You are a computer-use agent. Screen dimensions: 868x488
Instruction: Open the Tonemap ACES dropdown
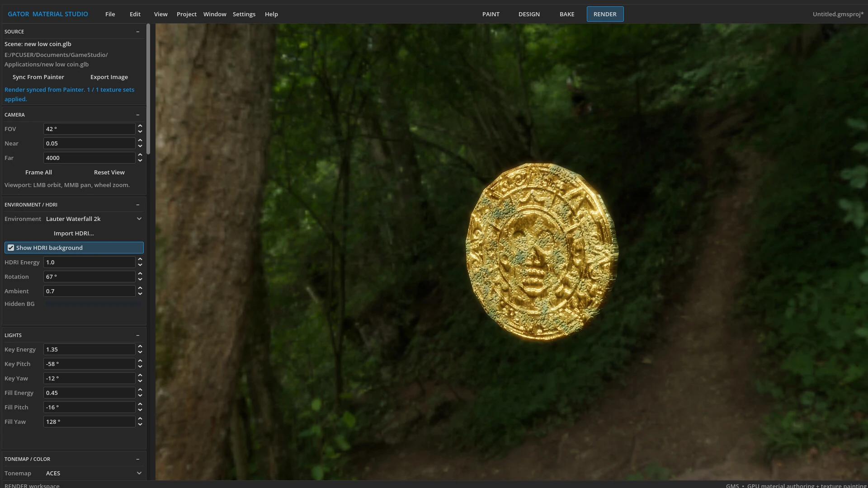[x=94, y=473]
